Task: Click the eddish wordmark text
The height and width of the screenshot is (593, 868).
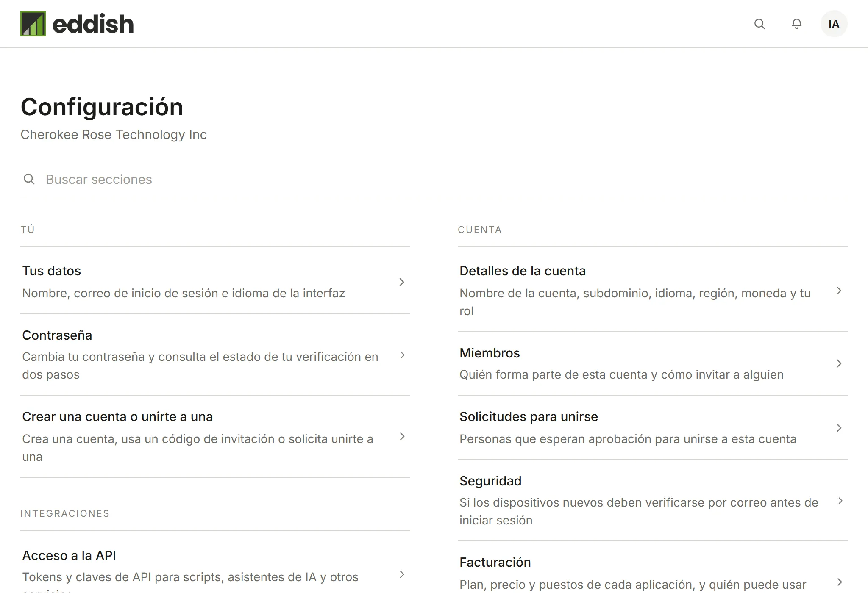Action: (x=93, y=24)
